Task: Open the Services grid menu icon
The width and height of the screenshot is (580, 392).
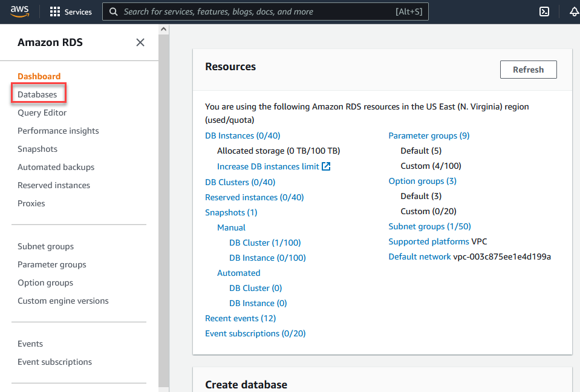Action: point(55,12)
